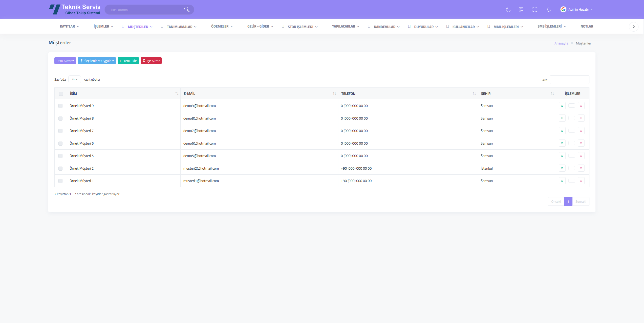
Task: Click the red action icon for Örnek Müşteri 9
Action: coord(581,106)
